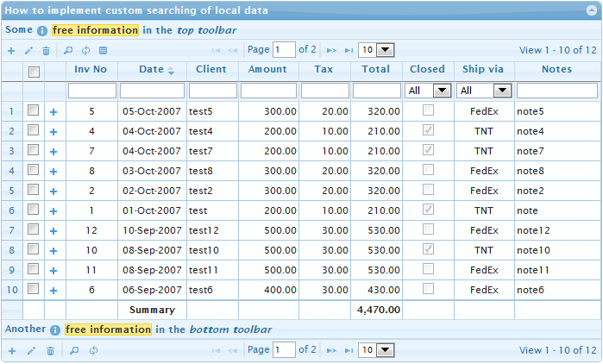The height and width of the screenshot is (364, 603).
Task: Open the top rows-per-page dropdown
Action: (x=376, y=50)
